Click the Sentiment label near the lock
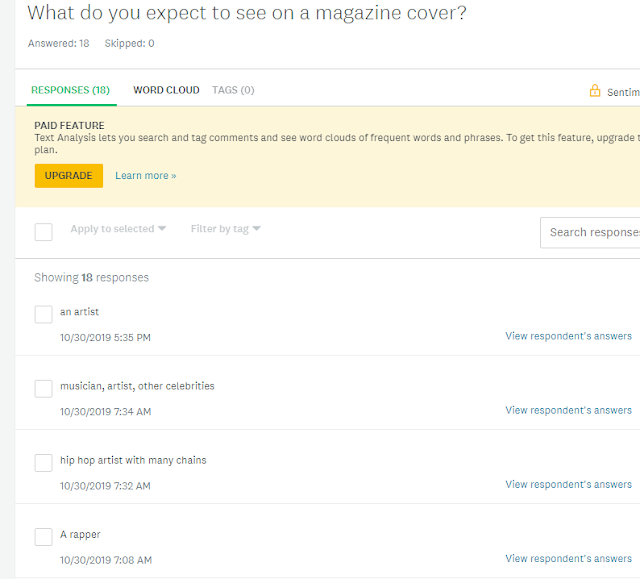 [x=623, y=93]
